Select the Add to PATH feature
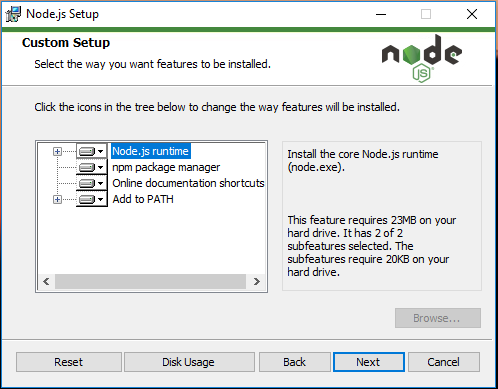The height and width of the screenshot is (389, 498). click(x=143, y=199)
